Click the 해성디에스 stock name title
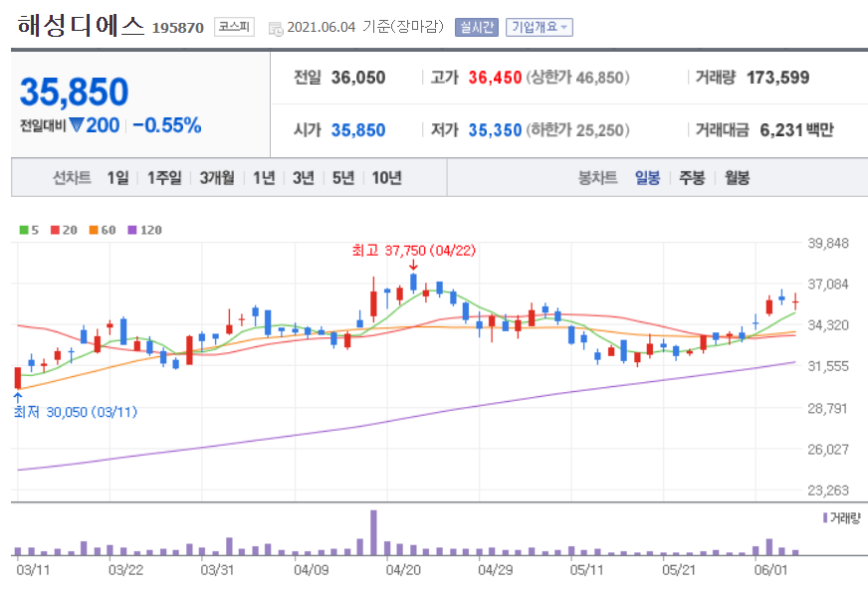This screenshot has height=592, width=868. tap(81, 26)
